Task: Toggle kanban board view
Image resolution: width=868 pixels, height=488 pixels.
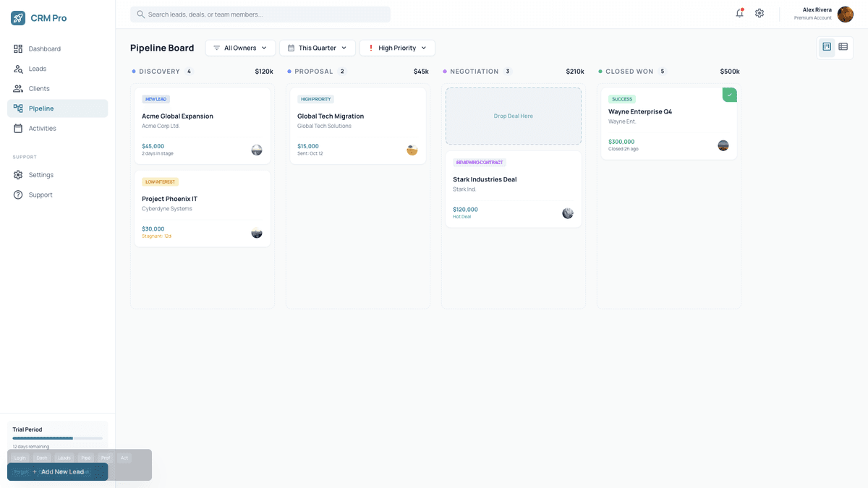Action: click(x=826, y=46)
